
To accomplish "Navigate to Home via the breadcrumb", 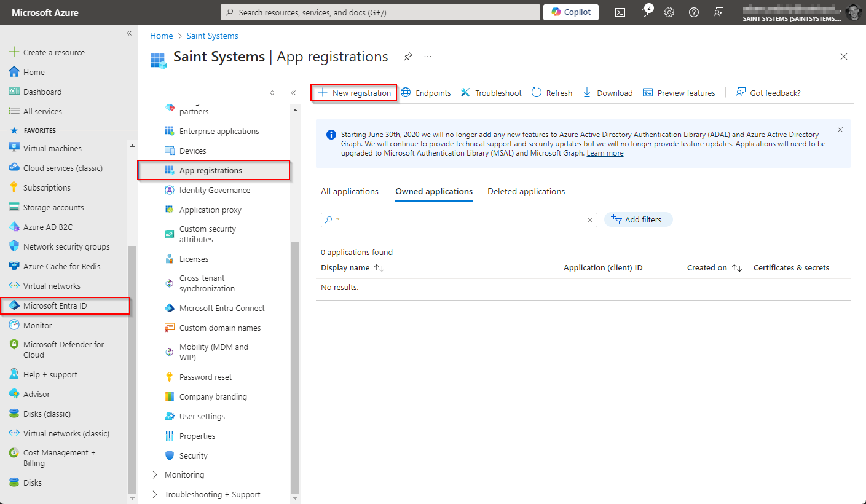I will click(x=161, y=36).
